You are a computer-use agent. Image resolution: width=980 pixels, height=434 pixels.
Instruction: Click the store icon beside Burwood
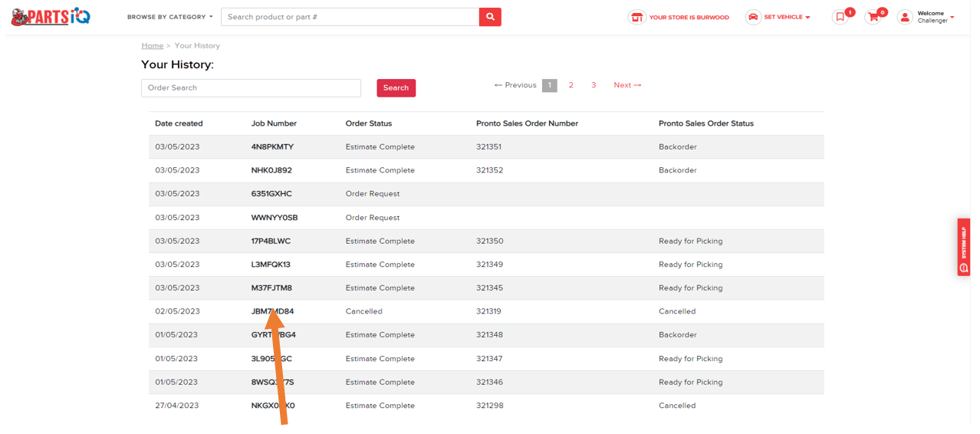[636, 17]
